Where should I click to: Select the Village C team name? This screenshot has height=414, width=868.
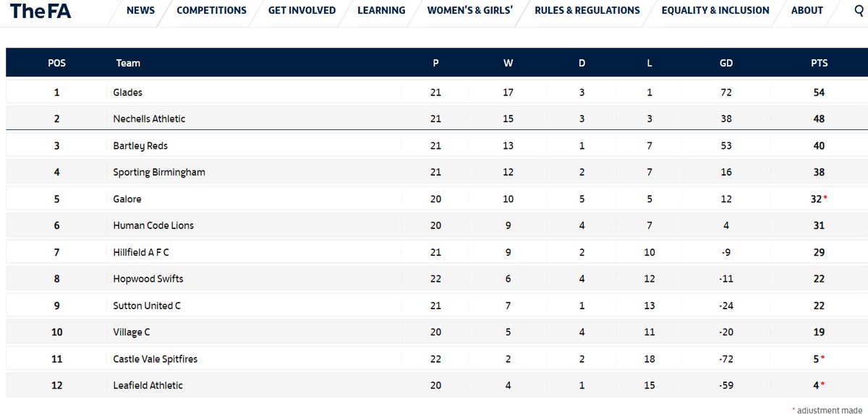point(132,332)
